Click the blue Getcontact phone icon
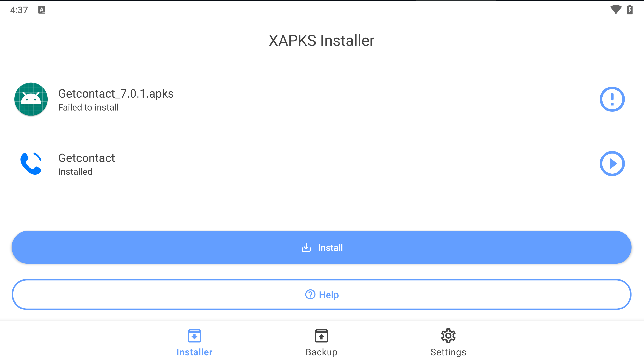 pos(31,164)
